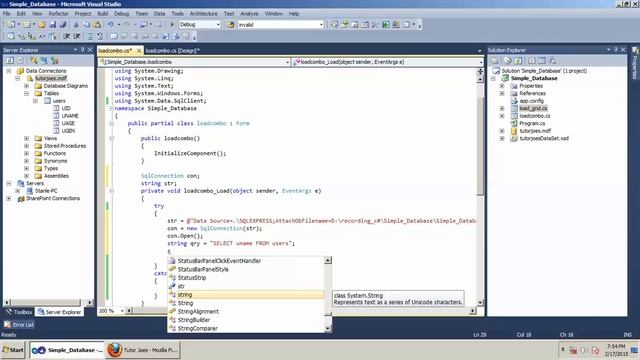
Task: Open the Simple_Database.loadcombo class dropdown
Action: click(287, 62)
